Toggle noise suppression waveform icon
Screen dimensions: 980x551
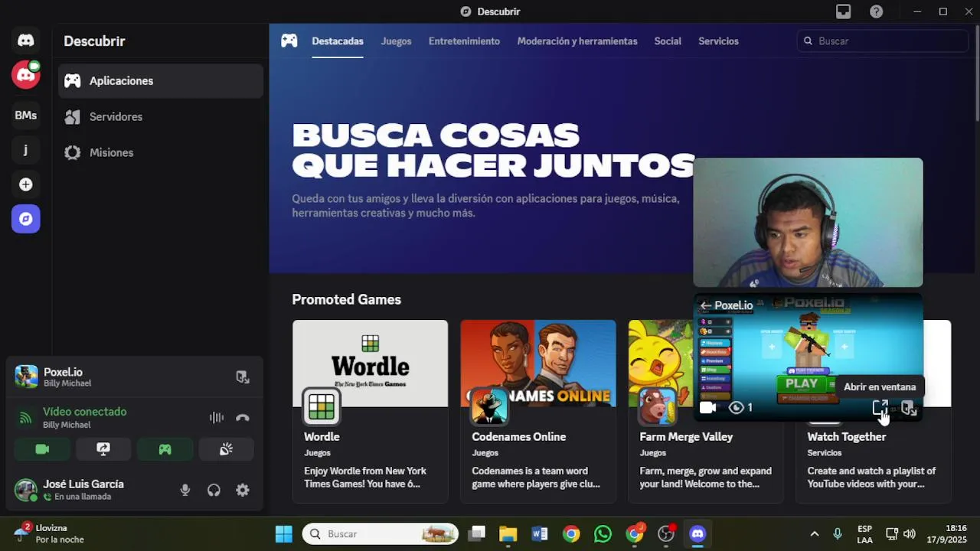[217, 417]
